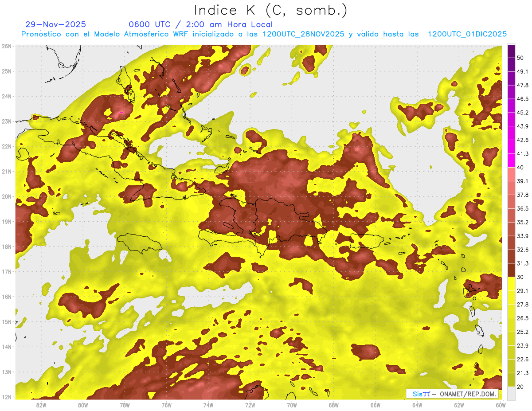Click the latitude label '14N'
This screenshot has width=532, height=411.
click(x=7, y=347)
